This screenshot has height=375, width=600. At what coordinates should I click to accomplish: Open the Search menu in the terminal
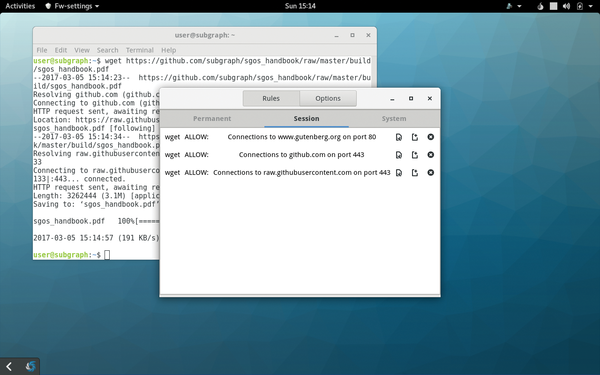pyautogui.click(x=108, y=50)
